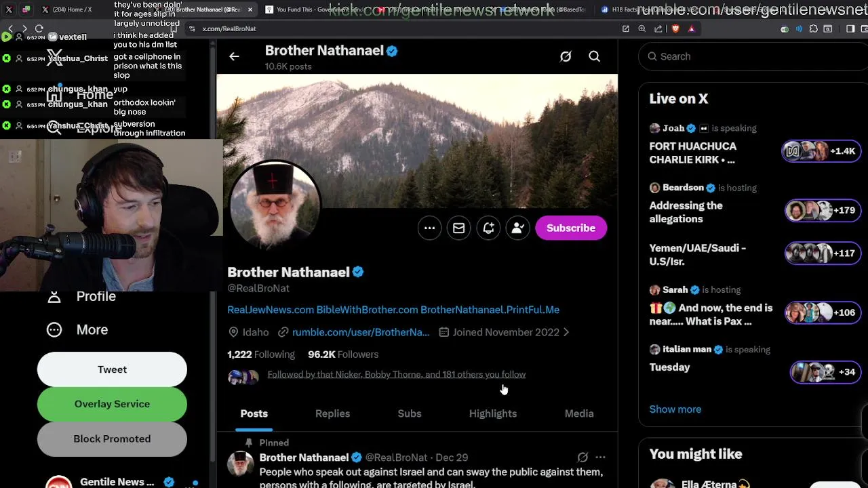Image resolution: width=868 pixels, height=488 pixels.
Task: Close the Brother Nathanael browser tab
Action: (x=250, y=9)
